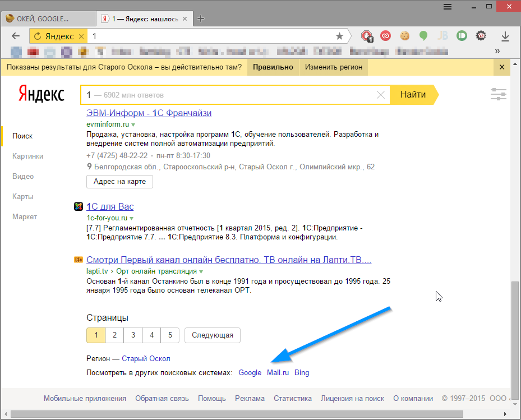521x420 pixels.
Task: Open Обратная связь footer link
Action: pyautogui.click(x=162, y=398)
